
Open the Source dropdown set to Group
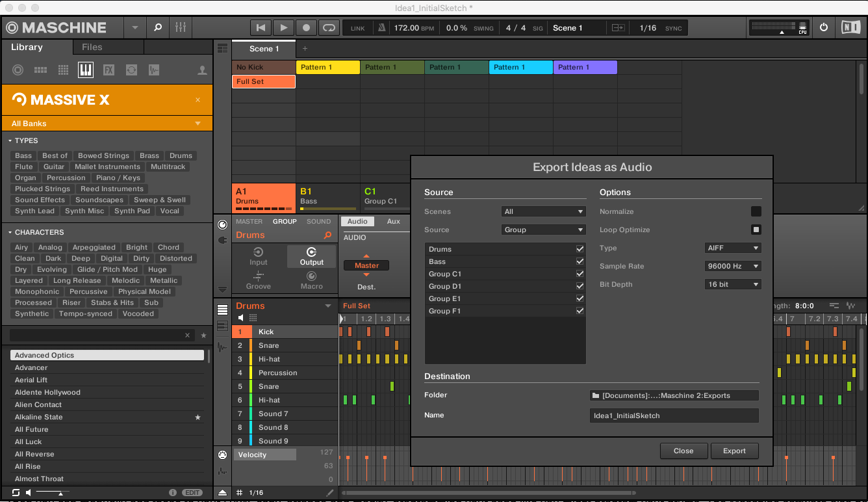point(544,230)
